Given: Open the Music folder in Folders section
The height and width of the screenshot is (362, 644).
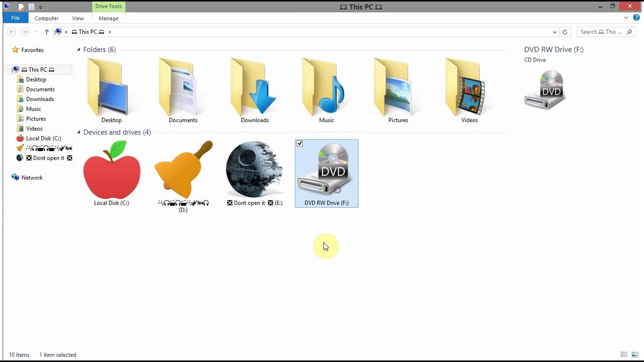Looking at the screenshot, I should coord(326,90).
